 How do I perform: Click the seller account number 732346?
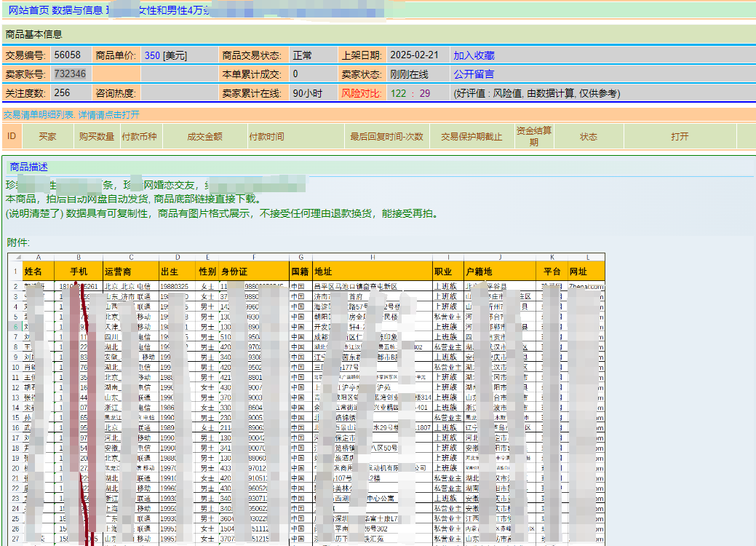coord(70,74)
